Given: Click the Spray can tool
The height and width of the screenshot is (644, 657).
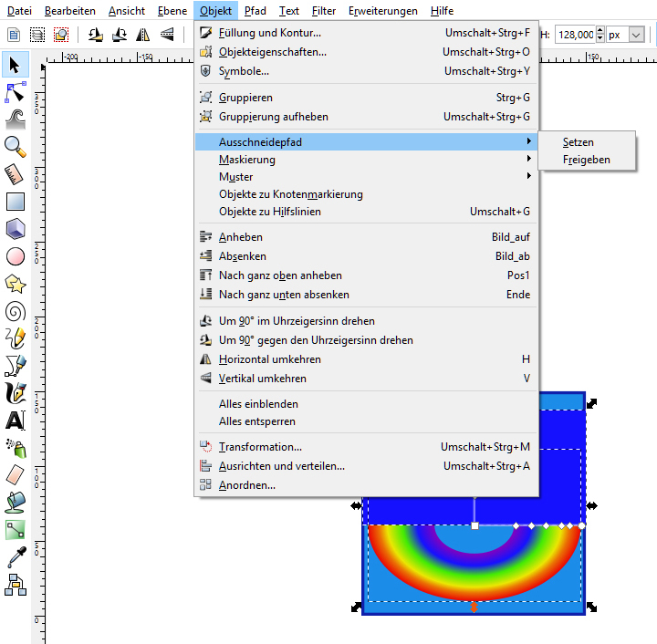Looking at the screenshot, I should coord(16,447).
